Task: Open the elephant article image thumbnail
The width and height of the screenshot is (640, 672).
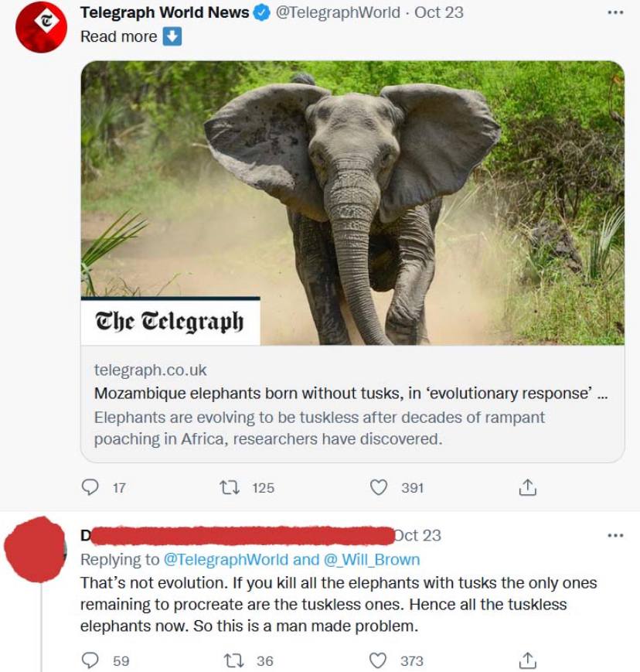Action: pyautogui.click(x=352, y=203)
